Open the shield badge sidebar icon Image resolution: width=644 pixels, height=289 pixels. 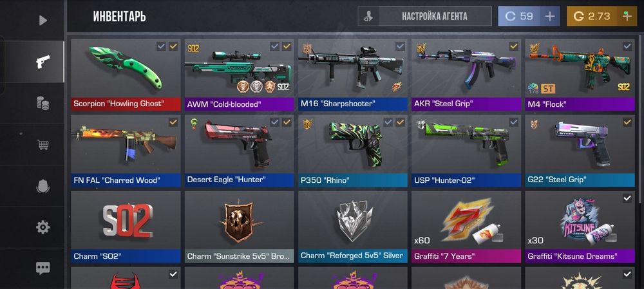coord(43,186)
